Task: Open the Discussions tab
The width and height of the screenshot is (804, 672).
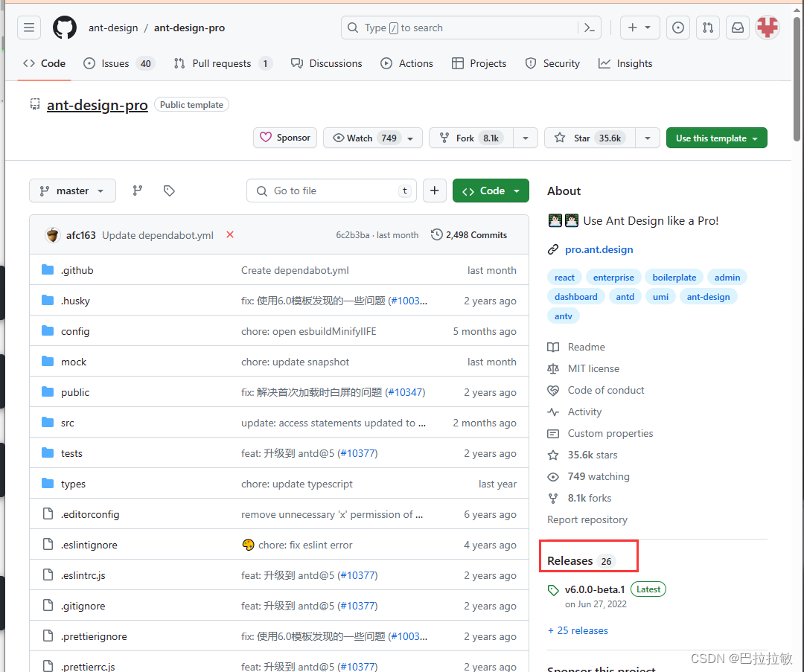Action: (x=327, y=63)
